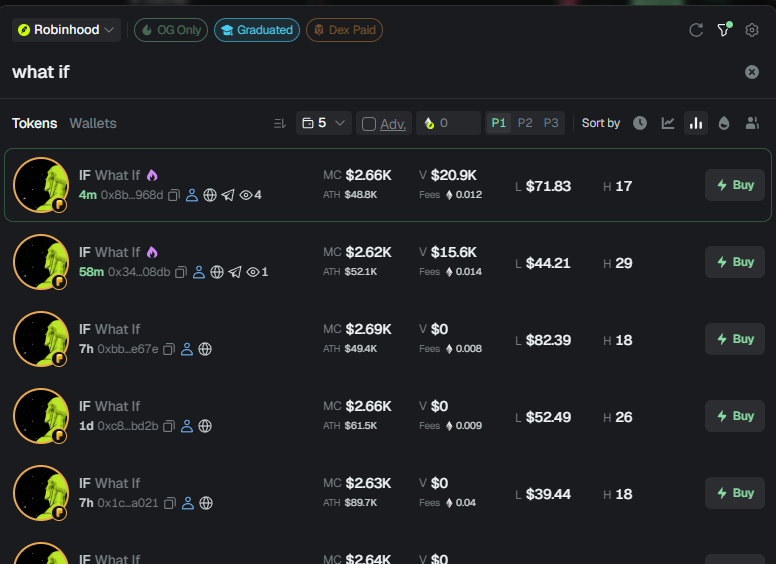Screen dimensions: 776x564
Task: Click liquidity value $39.44
Action: click(x=548, y=494)
